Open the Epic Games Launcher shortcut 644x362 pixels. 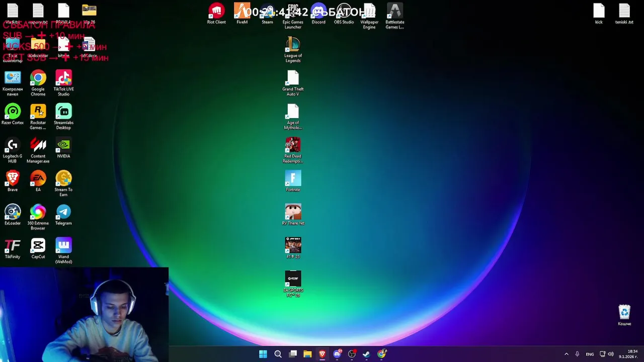(x=293, y=16)
